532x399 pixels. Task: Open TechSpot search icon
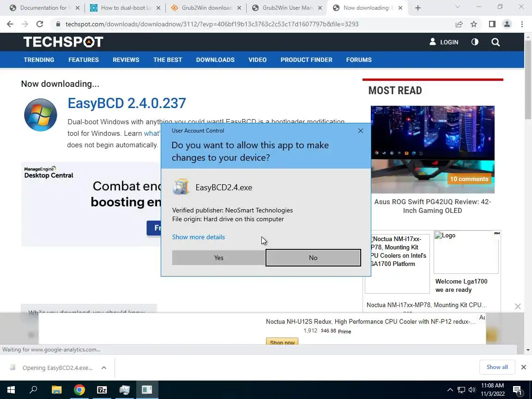coord(496,42)
